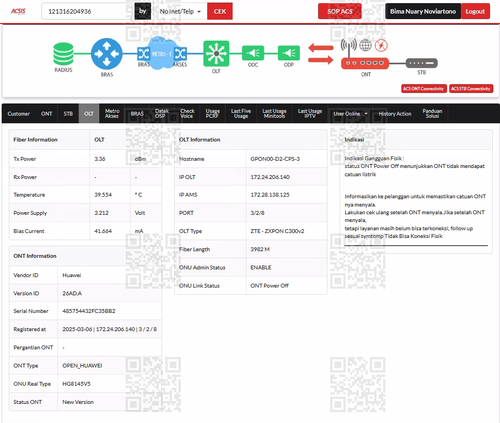Click the ODP node icon
The image size is (500, 423).
click(289, 53)
